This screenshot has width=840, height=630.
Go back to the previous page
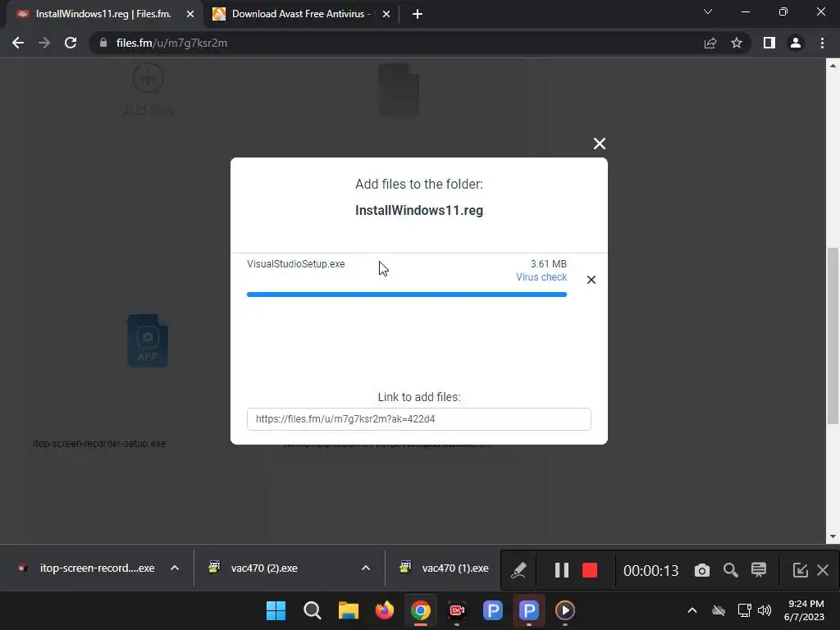pyautogui.click(x=18, y=43)
